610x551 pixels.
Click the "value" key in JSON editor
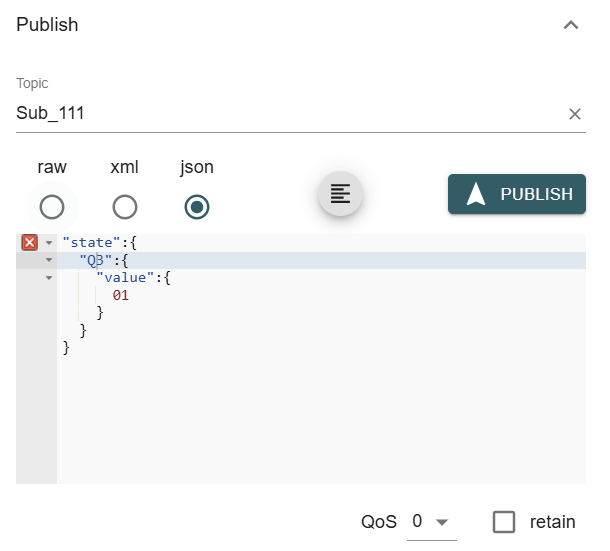125,277
